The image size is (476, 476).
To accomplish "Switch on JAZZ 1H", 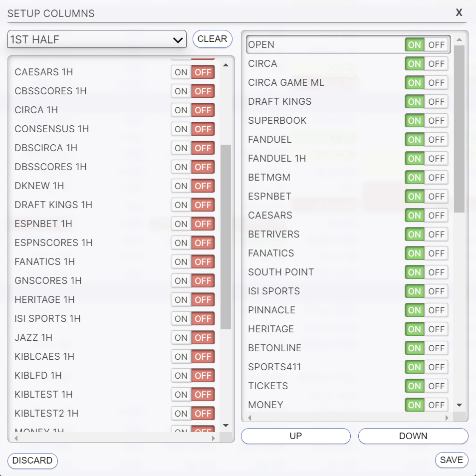I will pos(181,338).
